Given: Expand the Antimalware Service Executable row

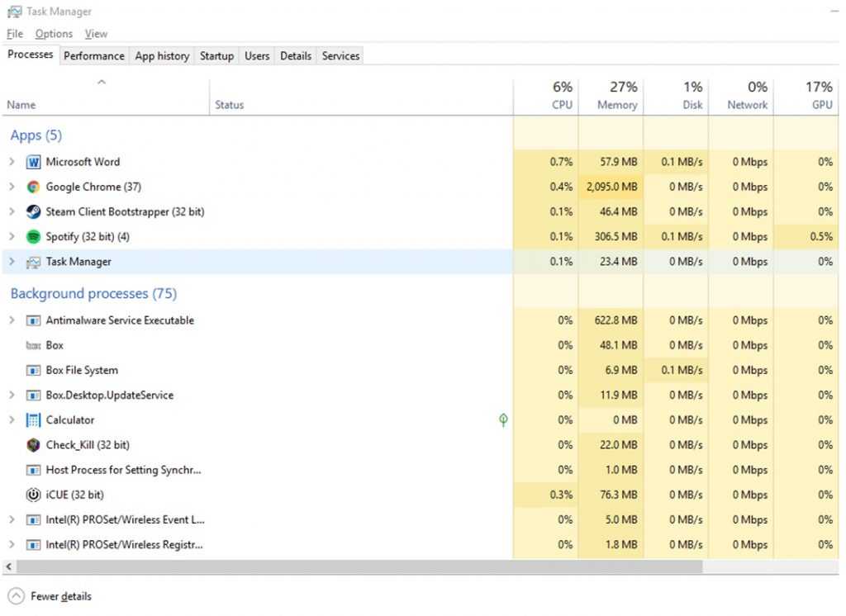Looking at the screenshot, I should [x=12, y=320].
